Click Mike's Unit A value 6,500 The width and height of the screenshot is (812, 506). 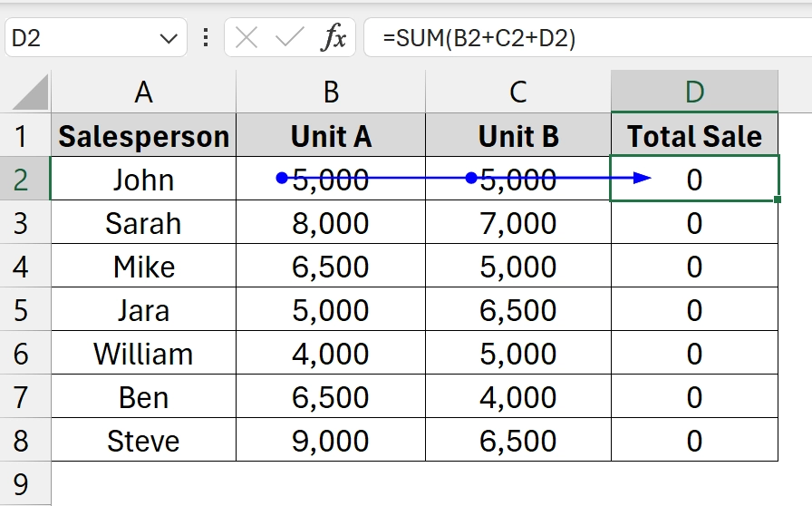(331, 266)
